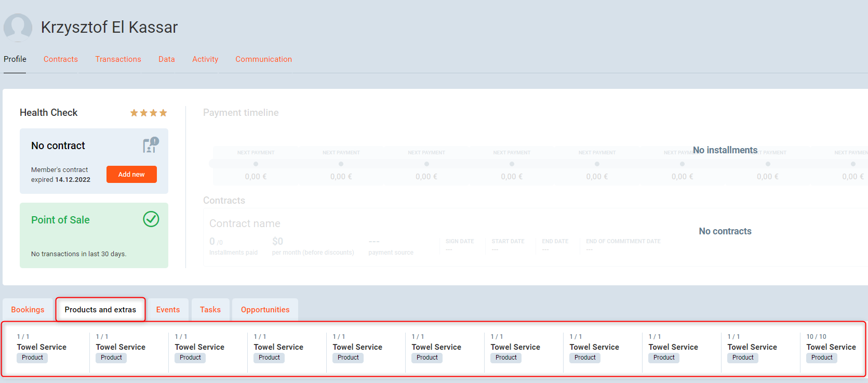Select the Products and extras tab

click(100, 310)
